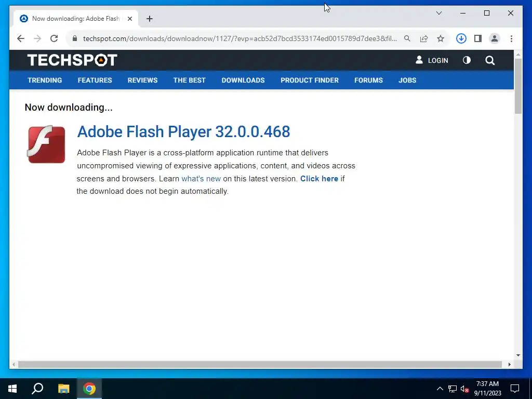Screen dimensions: 532x399
Task: Expand the tab search chevron
Action: 438,13
